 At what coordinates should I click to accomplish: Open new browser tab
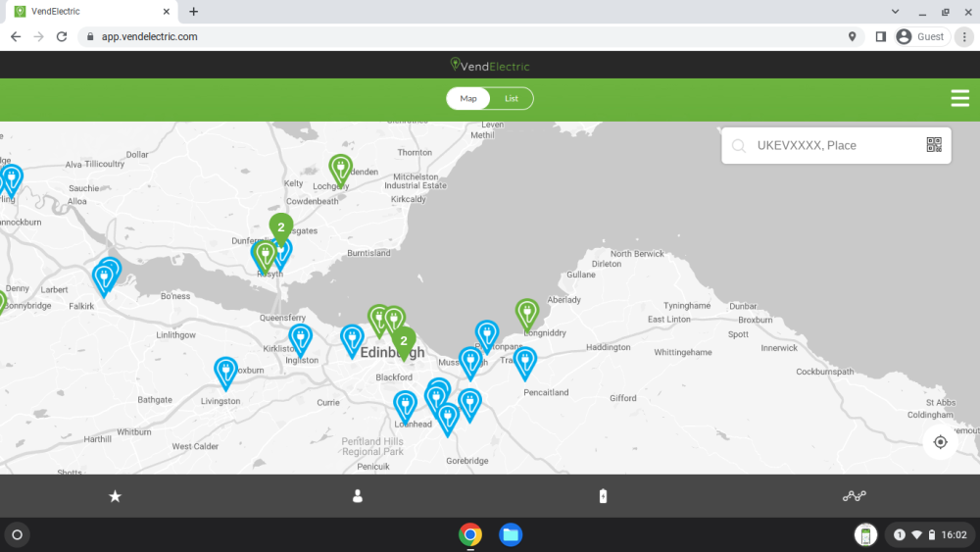click(x=194, y=11)
